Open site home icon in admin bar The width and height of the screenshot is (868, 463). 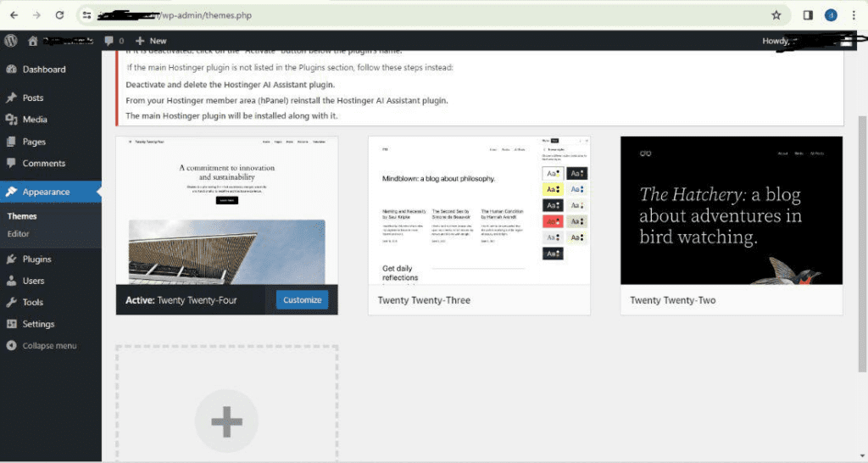(33, 41)
